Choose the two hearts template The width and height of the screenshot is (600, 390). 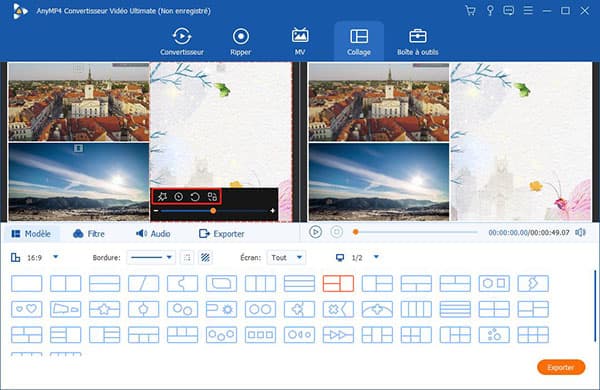click(27, 309)
